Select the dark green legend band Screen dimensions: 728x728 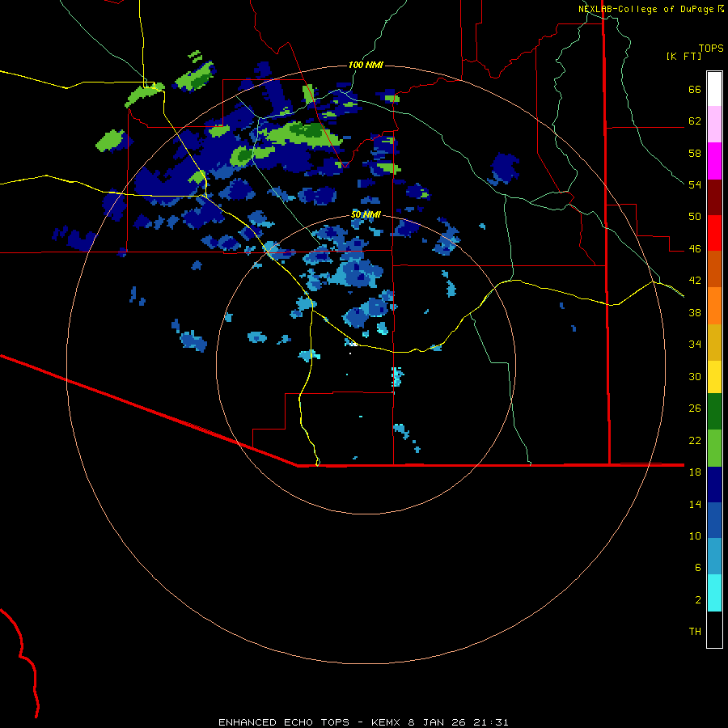pyautogui.click(x=714, y=412)
